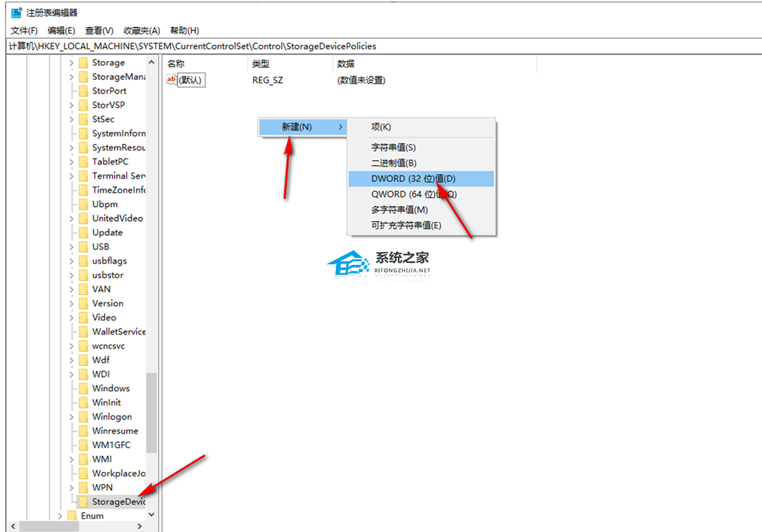The image size is (762, 532).
Task: Select the WMI key folder icon
Action: coord(85,459)
